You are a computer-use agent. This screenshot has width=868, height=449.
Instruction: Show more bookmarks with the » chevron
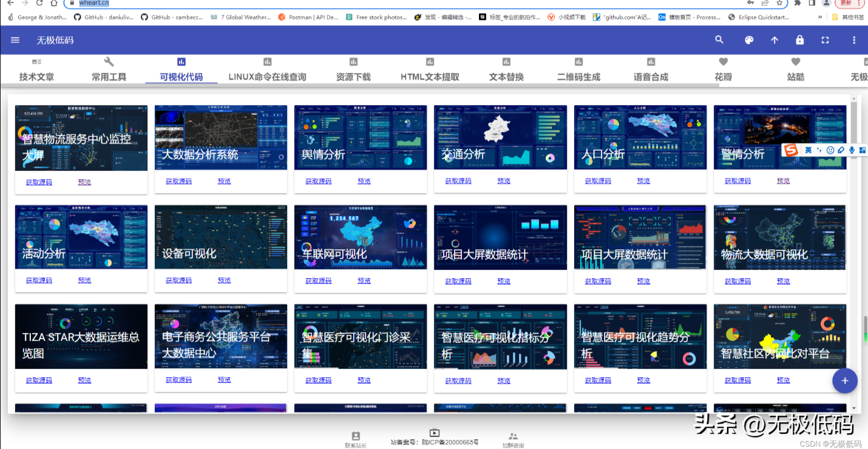[x=821, y=18]
